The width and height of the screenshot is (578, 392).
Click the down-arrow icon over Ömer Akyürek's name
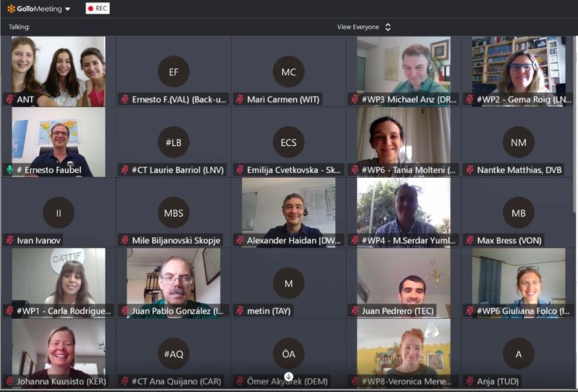point(288,376)
